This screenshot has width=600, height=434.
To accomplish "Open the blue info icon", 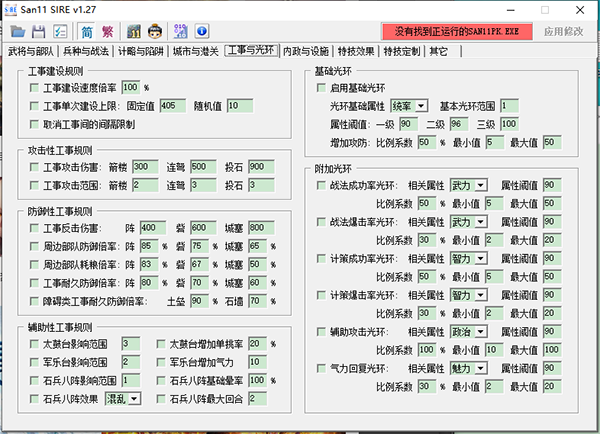I will 202,31.
